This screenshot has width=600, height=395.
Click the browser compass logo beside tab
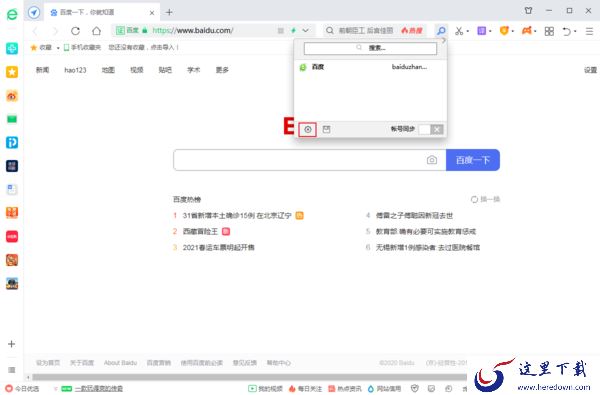pyautogui.click(x=34, y=12)
